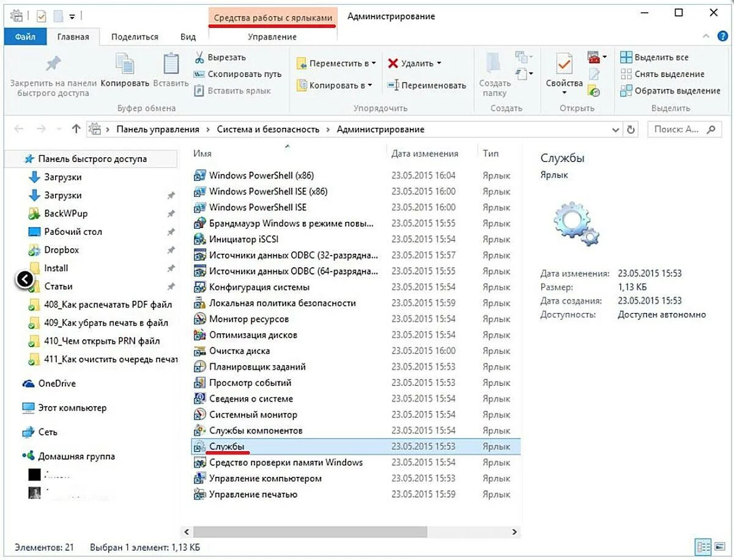Select Домашняя группа in the navigation pane
The image size is (734, 560).
76,456
